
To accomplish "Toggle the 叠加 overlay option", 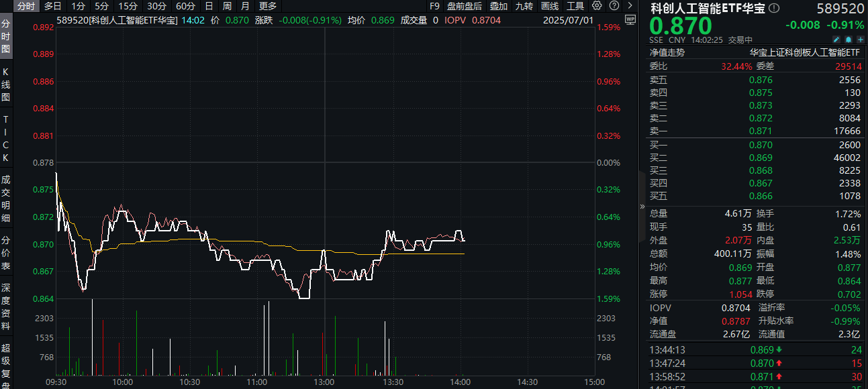I will click(x=499, y=6).
